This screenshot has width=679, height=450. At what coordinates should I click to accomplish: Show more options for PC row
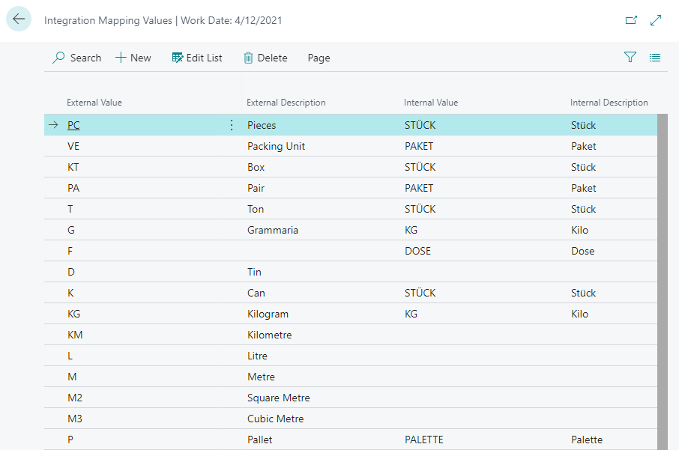point(232,125)
